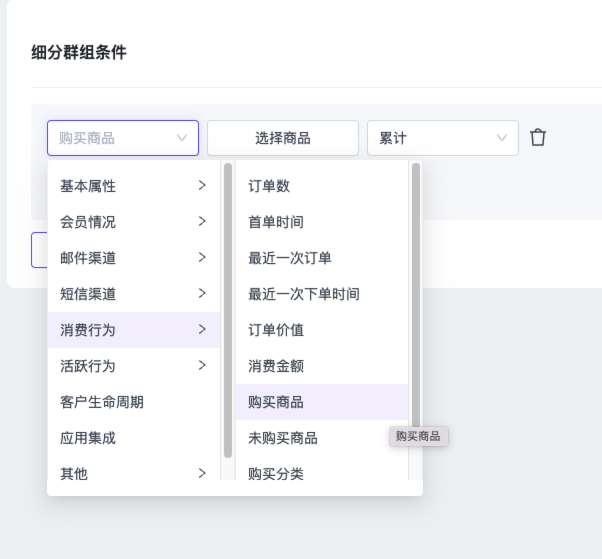
Task: Click the right submenu scrollbar
Action: [x=415, y=300]
